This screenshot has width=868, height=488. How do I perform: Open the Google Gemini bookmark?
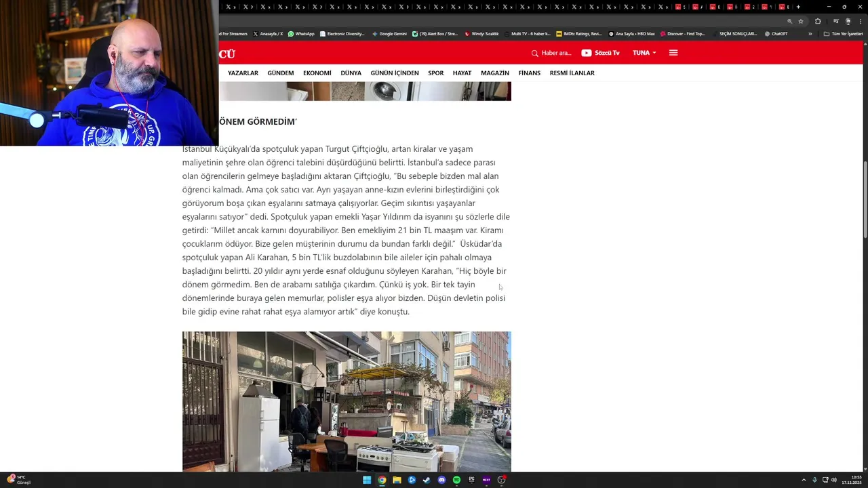(389, 34)
